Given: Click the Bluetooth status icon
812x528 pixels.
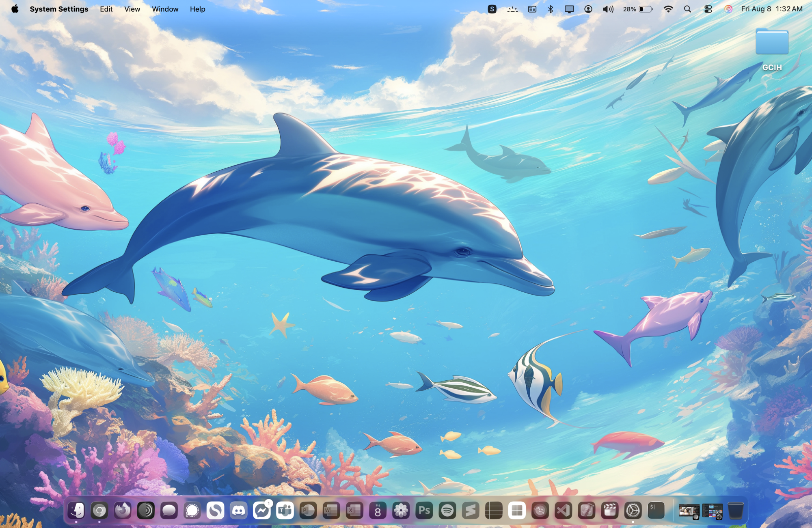Looking at the screenshot, I should pyautogui.click(x=551, y=9).
